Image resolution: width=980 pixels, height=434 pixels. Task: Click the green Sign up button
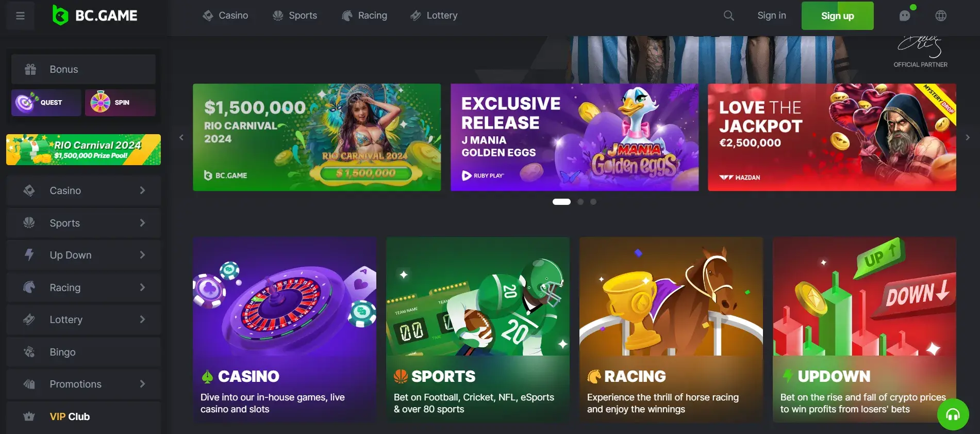pos(837,15)
